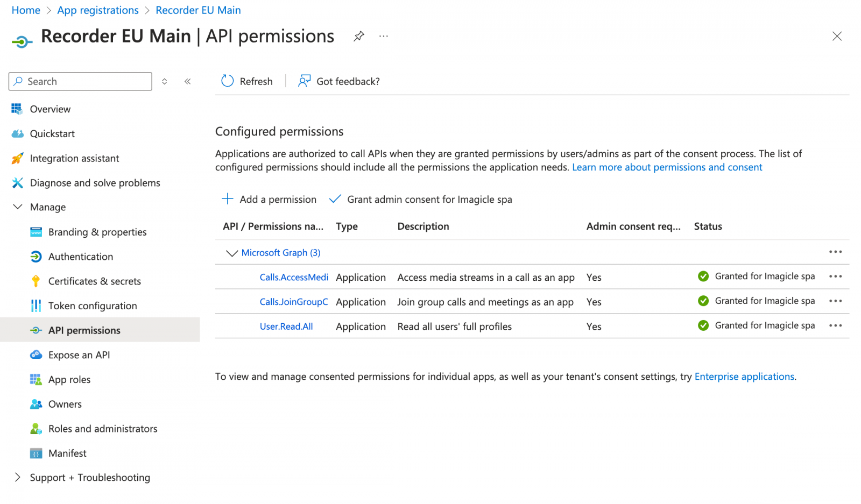The width and height of the screenshot is (861, 504).
Task: Open more options for User.Read.All row
Action: pyautogui.click(x=835, y=325)
